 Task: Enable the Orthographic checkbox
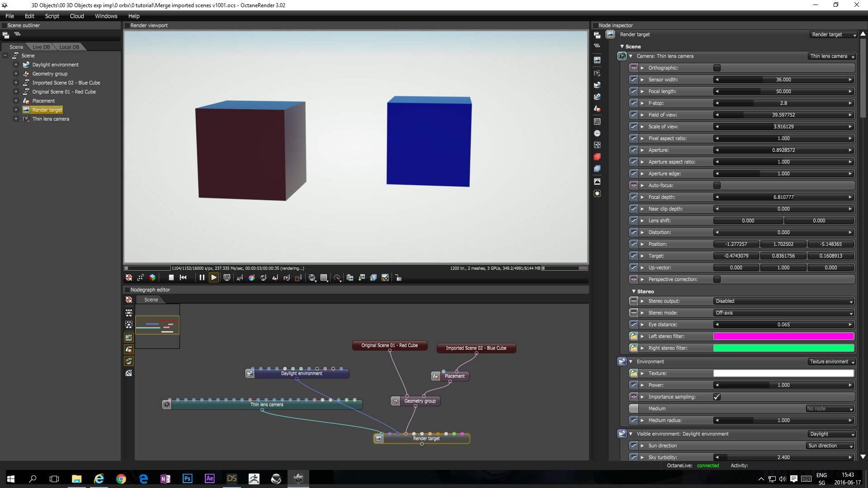point(717,68)
